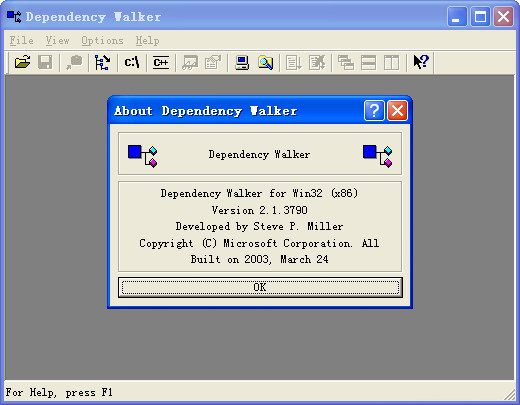The height and width of the screenshot is (405, 520).
Task: Click the Open file folder icon
Action: coord(22,62)
